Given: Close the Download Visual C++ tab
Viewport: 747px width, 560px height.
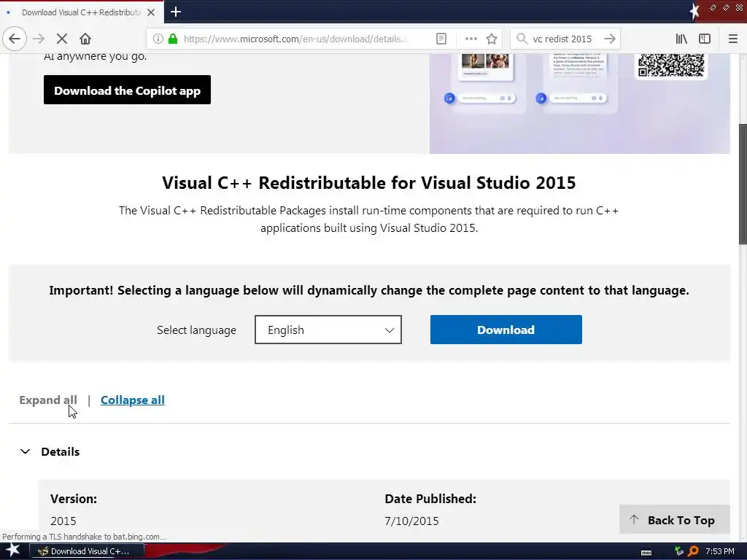Looking at the screenshot, I should [x=151, y=12].
